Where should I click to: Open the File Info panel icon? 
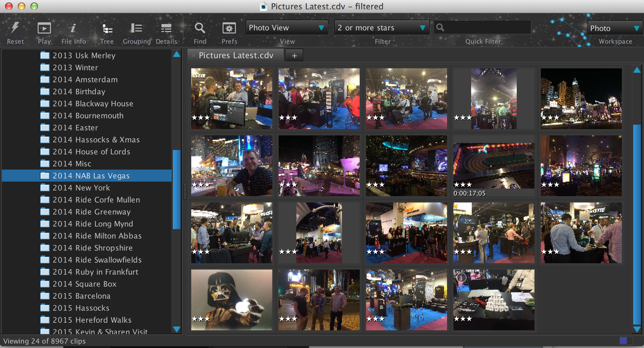pyautogui.click(x=73, y=28)
